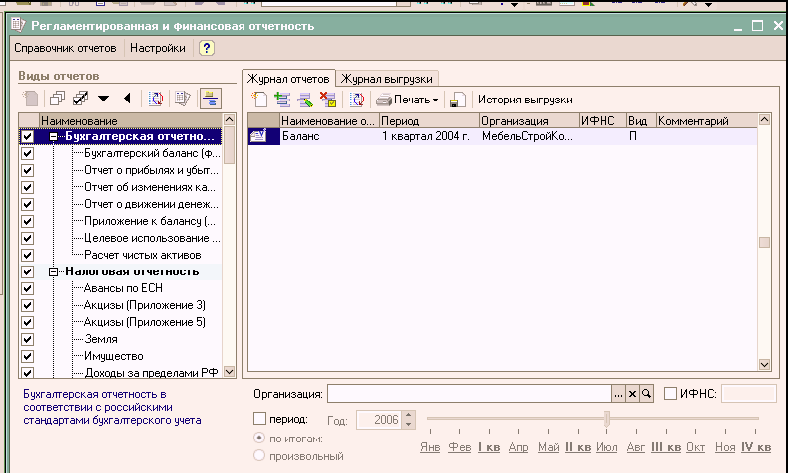Viewport: 788px width, 473px height.
Task: Enable the период checkbox
Action: tap(261, 419)
